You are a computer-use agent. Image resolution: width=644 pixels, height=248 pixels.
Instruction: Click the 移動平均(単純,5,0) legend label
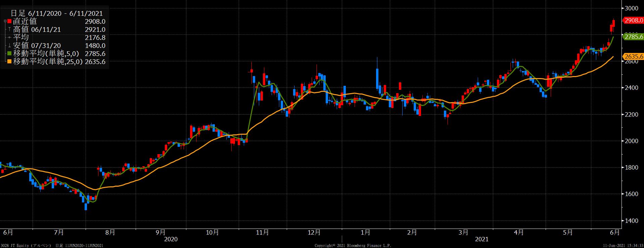coord(46,54)
